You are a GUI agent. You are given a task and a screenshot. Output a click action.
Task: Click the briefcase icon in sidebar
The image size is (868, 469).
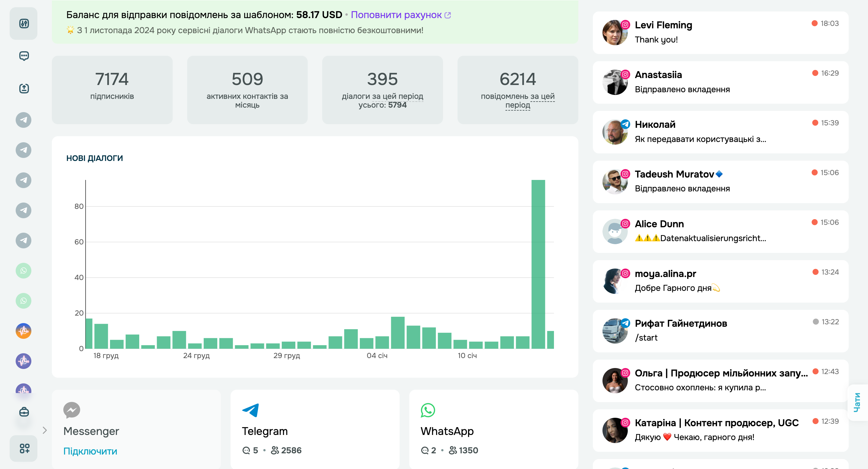point(24,412)
